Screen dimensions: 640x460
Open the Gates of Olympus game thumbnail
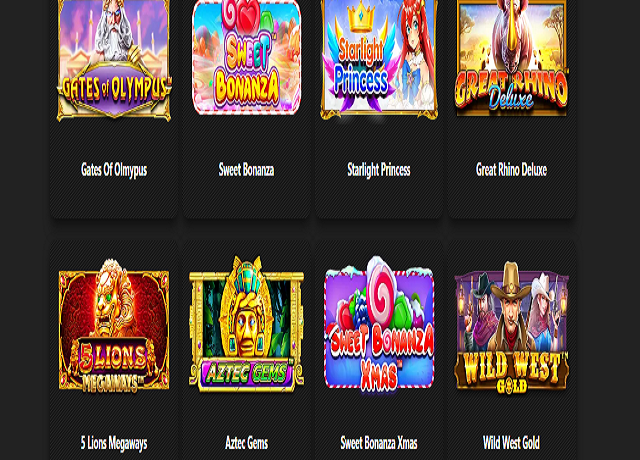[x=114, y=60]
